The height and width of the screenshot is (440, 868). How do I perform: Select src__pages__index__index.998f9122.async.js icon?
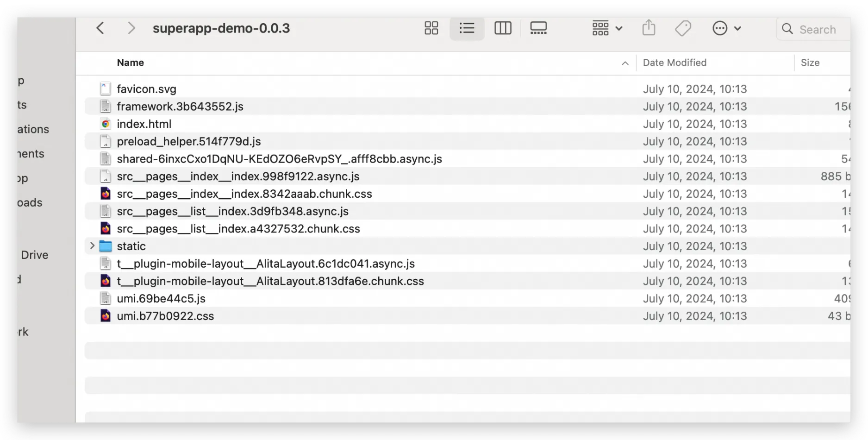(106, 176)
